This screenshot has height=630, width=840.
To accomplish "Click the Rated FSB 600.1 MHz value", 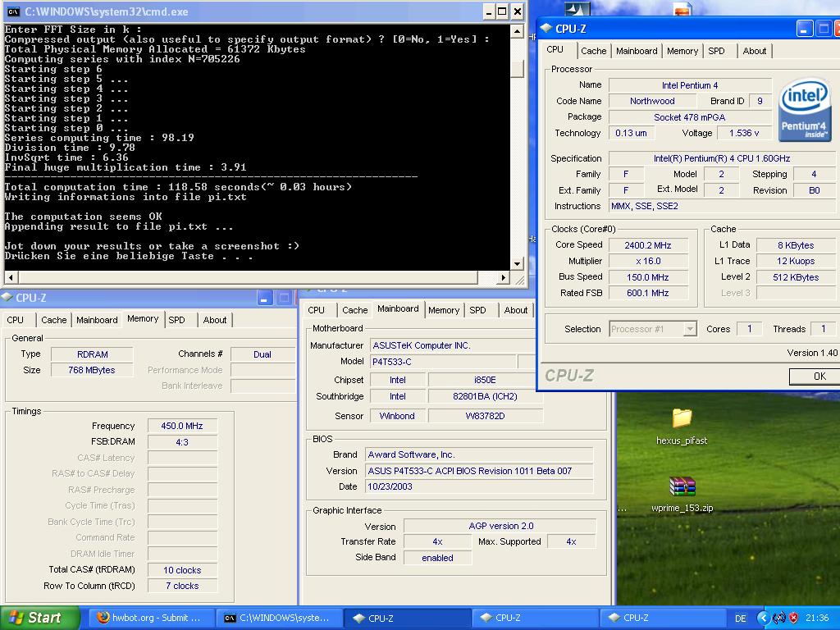I will coord(648,293).
